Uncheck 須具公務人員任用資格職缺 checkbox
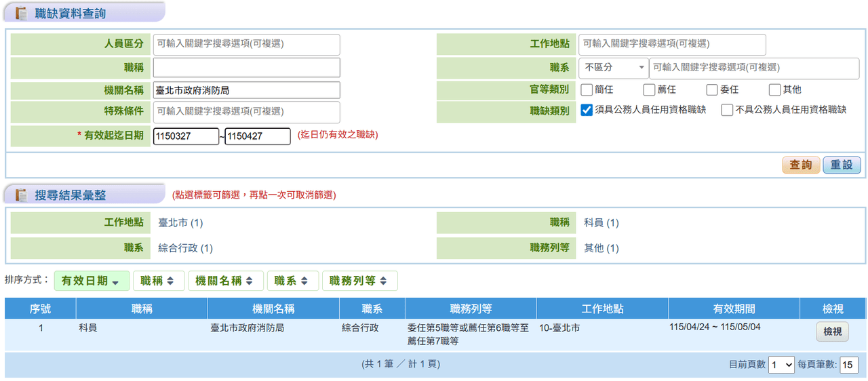The width and height of the screenshot is (868, 381). 587,110
